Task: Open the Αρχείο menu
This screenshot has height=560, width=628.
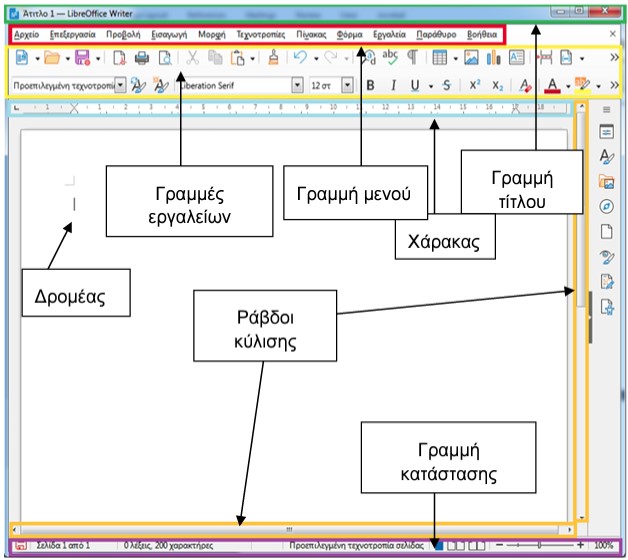Action: [26, 35]
